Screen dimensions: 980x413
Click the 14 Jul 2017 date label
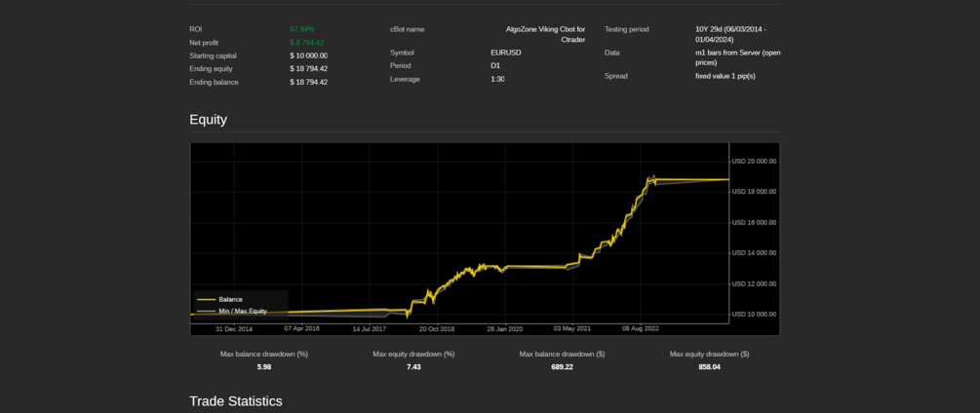coord(370,328)
